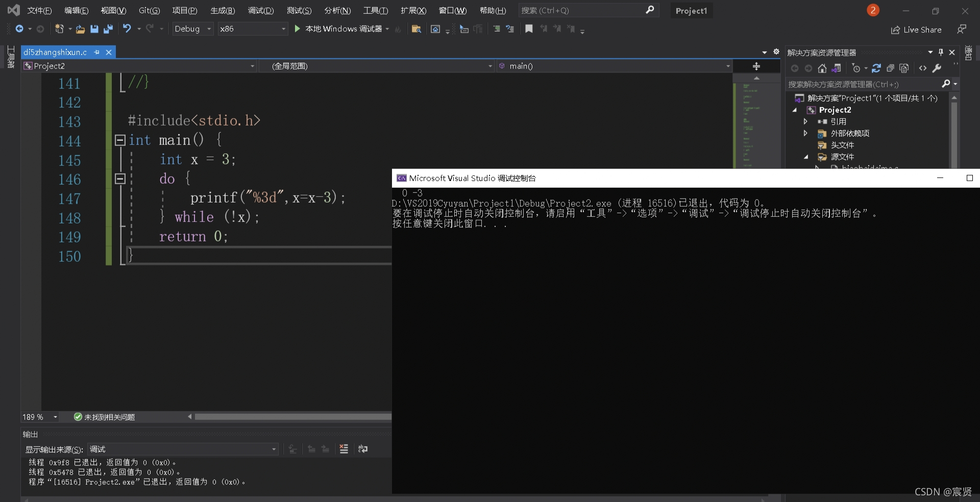Collapse the main() function fold at line 144

point(120,140)
